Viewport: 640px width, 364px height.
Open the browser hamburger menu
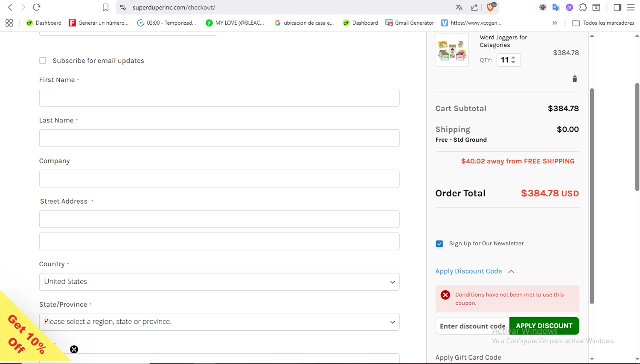(631, 7)
